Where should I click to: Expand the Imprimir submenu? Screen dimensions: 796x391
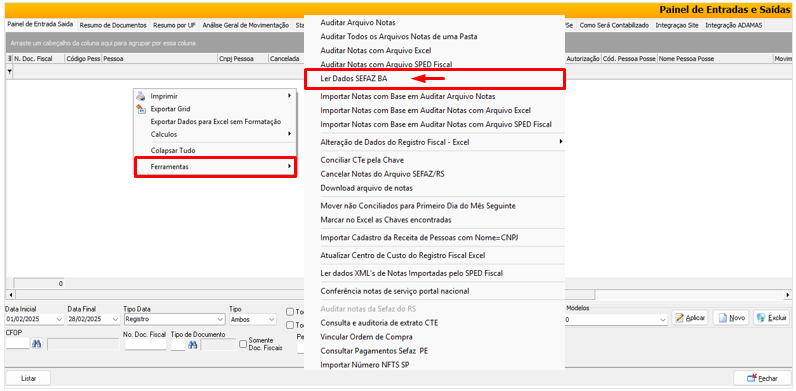tap(289, 95)
